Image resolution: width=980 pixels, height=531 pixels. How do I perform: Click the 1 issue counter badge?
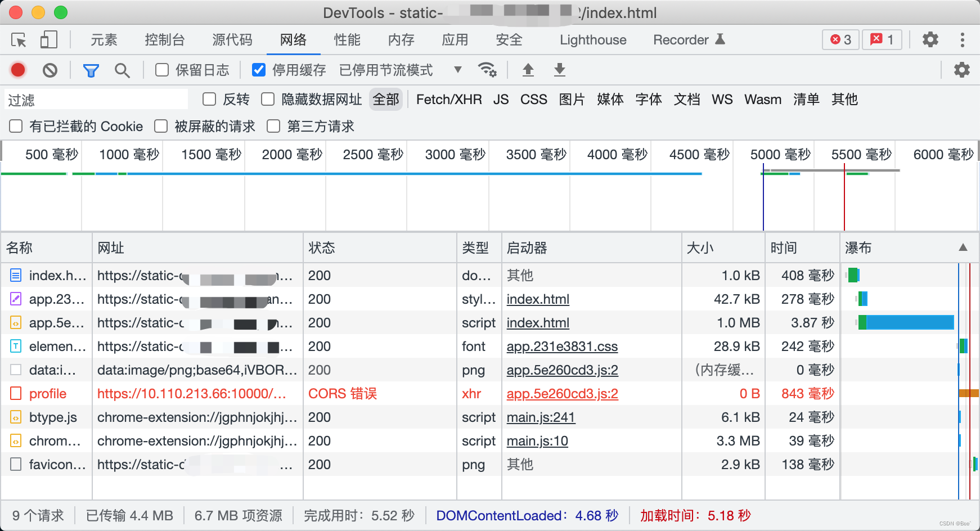coord(882,39)
